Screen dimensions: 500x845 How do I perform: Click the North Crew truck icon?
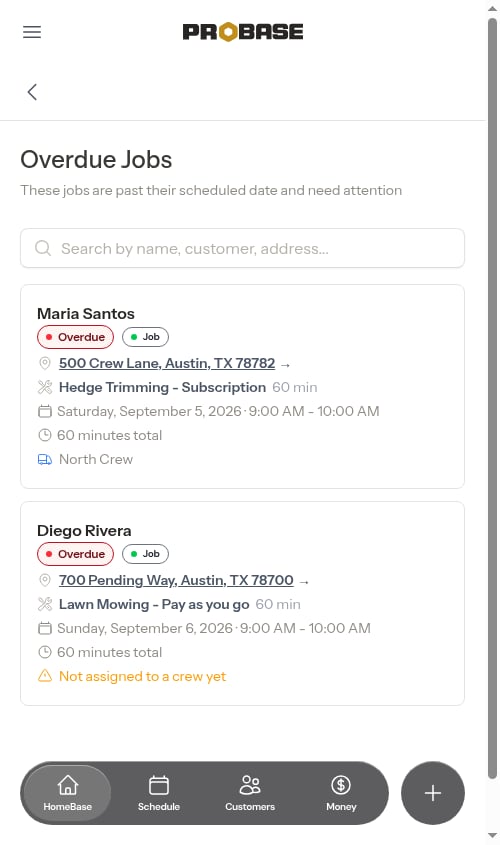tap(45, 460)
